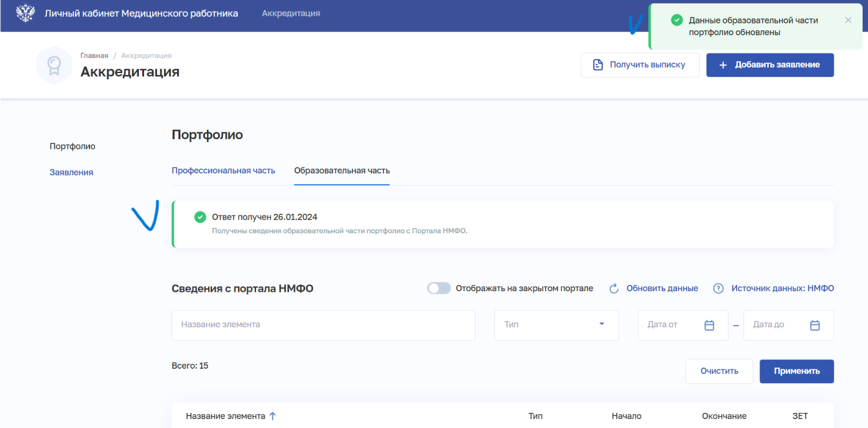Apply filters with the Применить button
This screenshot has width=868, height=428.
[797, 371]
